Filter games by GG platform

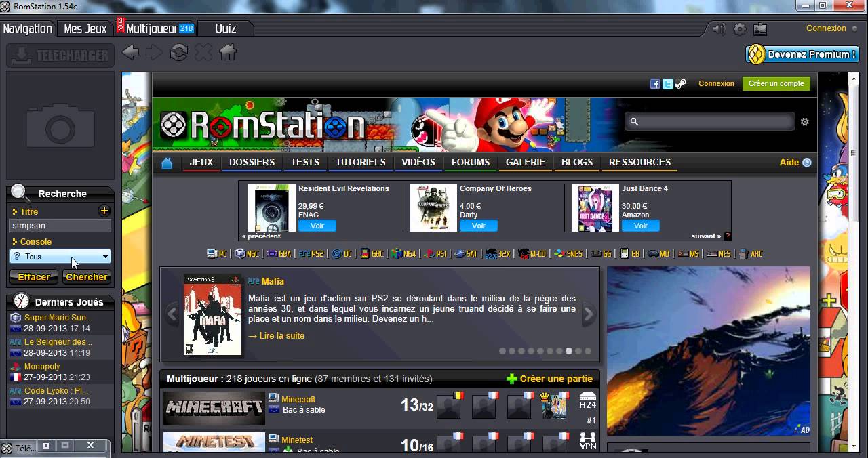point(601,254)
